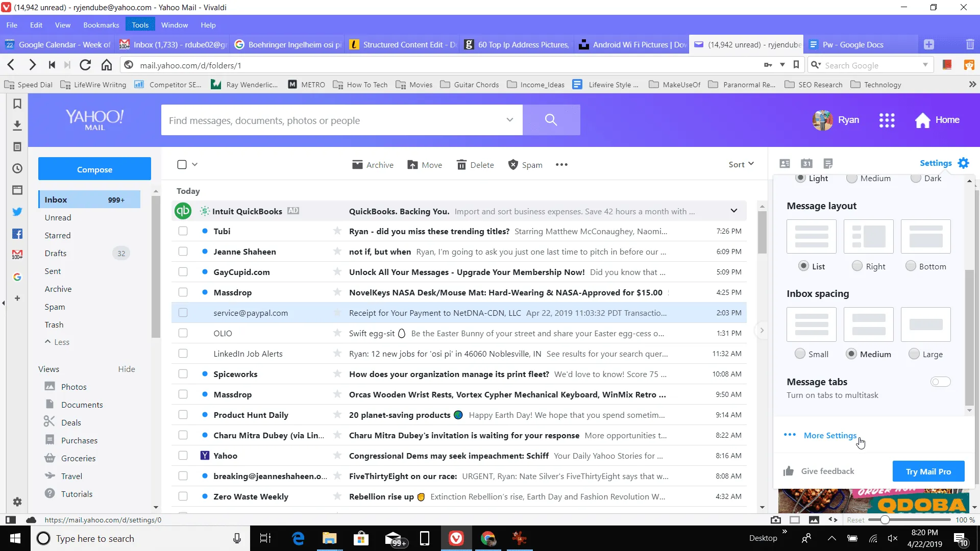The image size is (980, 551).
Task: Click the Yahoo Mail search magnifier button
Action: point(551,120)
